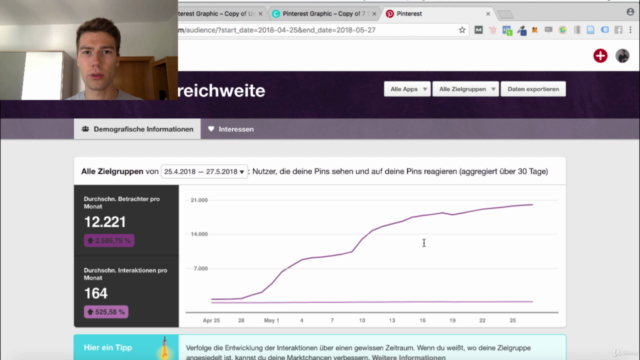
Task: Open the Chrome profile icon in title bar
Action: (x=630, y=12)
